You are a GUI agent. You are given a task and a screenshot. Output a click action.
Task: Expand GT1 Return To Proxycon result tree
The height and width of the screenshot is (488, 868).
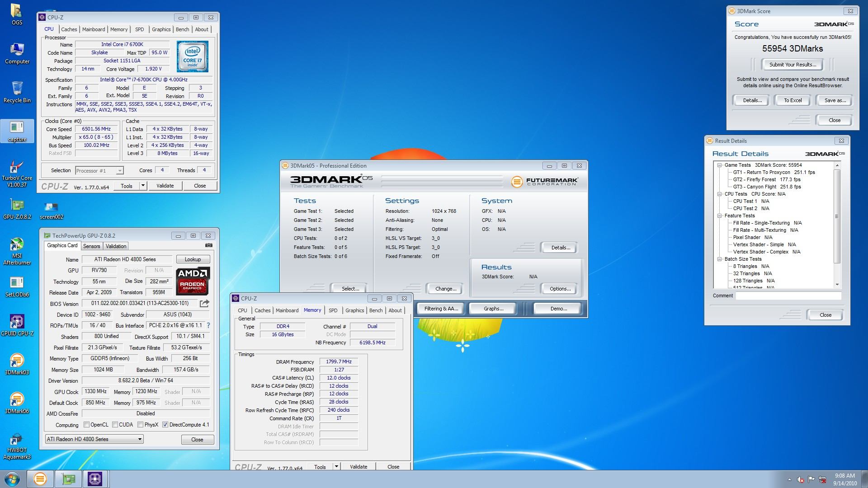(x=728, y=172)
